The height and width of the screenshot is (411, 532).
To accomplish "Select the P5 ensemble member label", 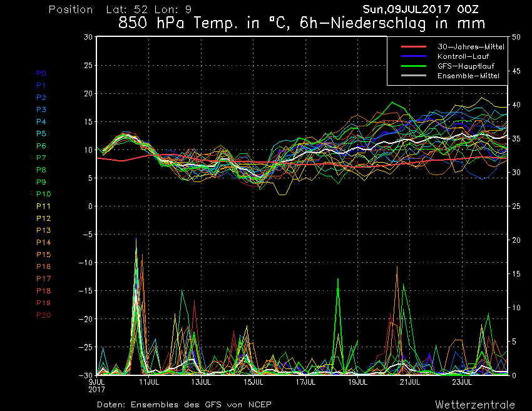I will pyautogui.click(x=41, y=134).
